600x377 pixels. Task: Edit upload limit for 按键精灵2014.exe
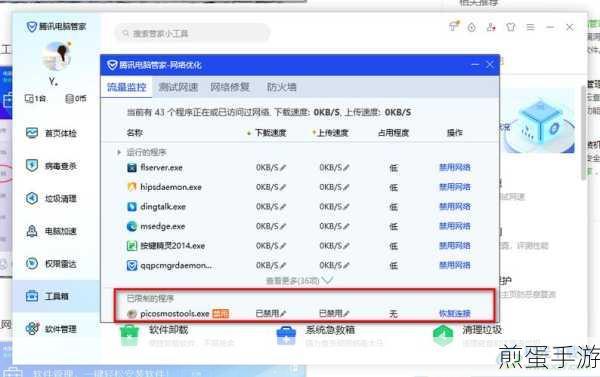[346, 246]
